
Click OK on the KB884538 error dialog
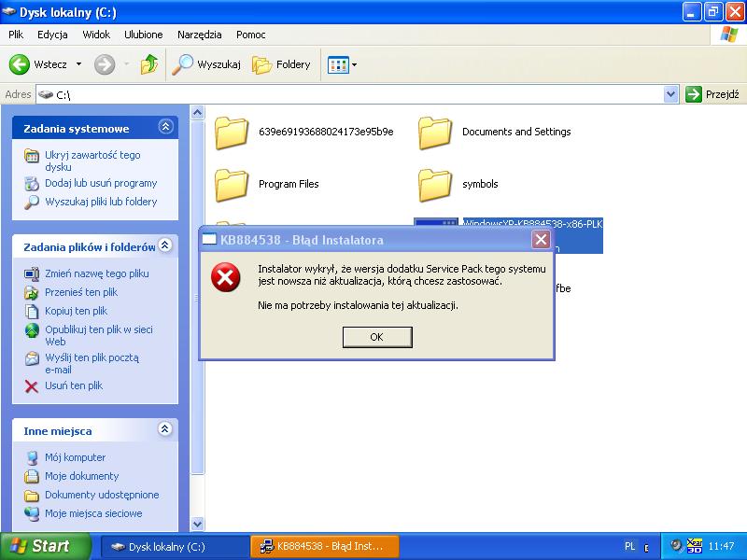(377, 337)
